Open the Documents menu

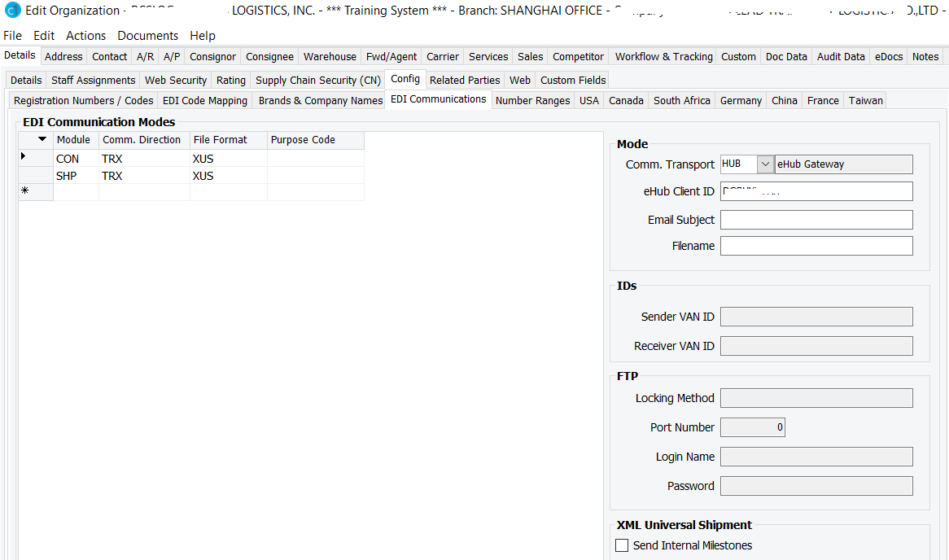click(x=147, y=36)
